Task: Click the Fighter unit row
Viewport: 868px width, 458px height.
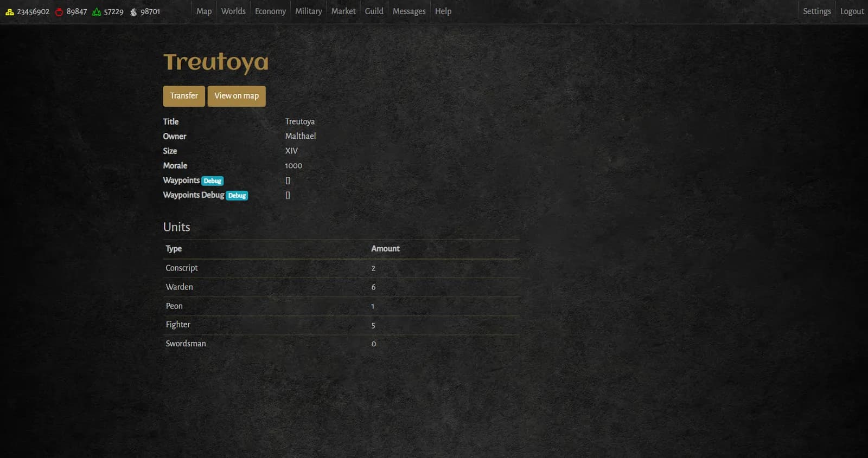Action: (x=341, y=325)
